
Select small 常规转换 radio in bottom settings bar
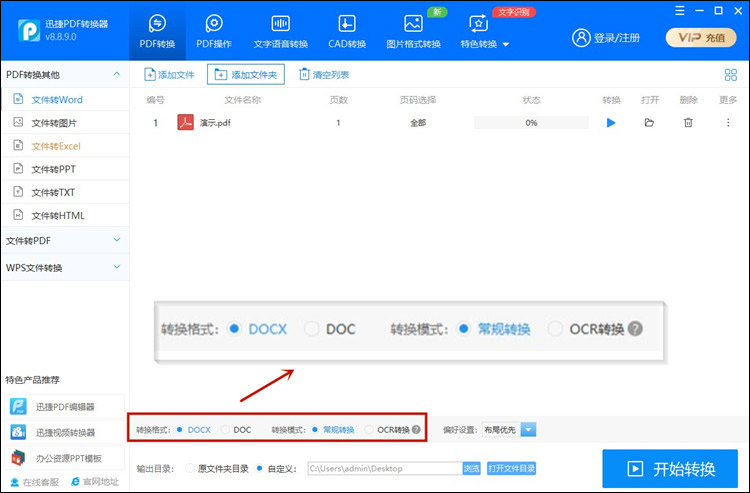(x=315, y=429)
